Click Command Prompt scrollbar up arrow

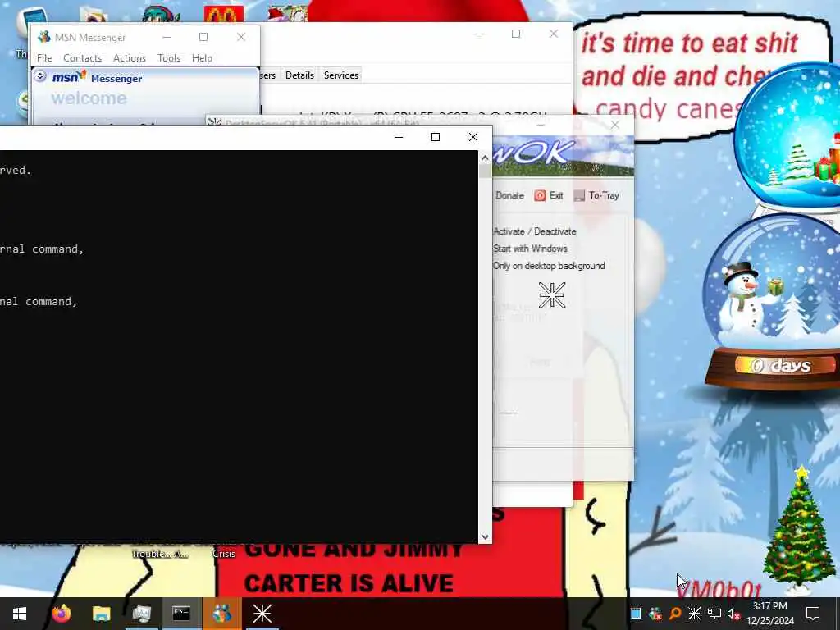[485, 157]
